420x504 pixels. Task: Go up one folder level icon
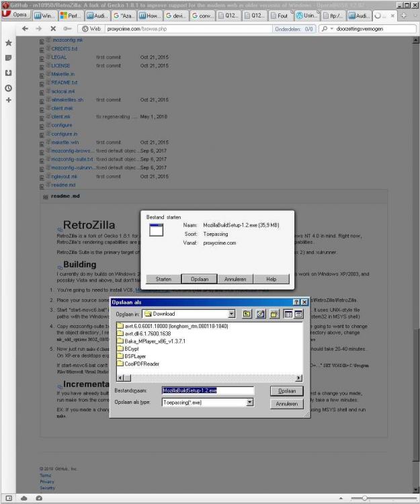(x=247, y=314)
